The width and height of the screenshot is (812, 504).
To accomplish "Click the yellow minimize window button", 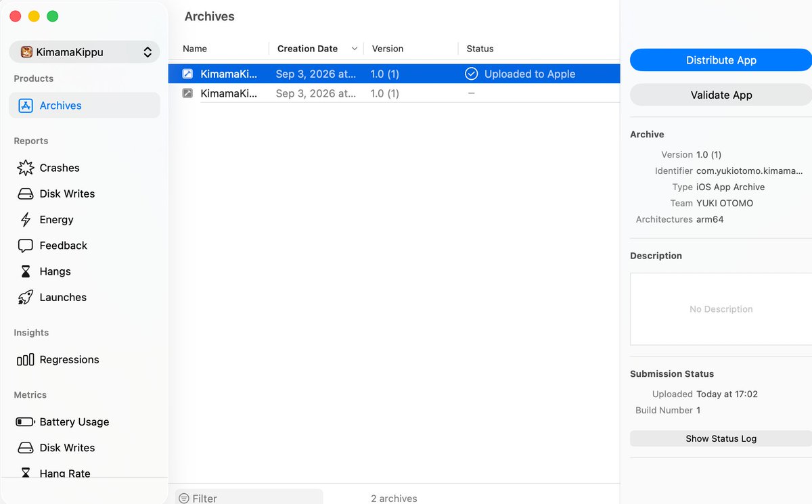I will pos(34,16).
